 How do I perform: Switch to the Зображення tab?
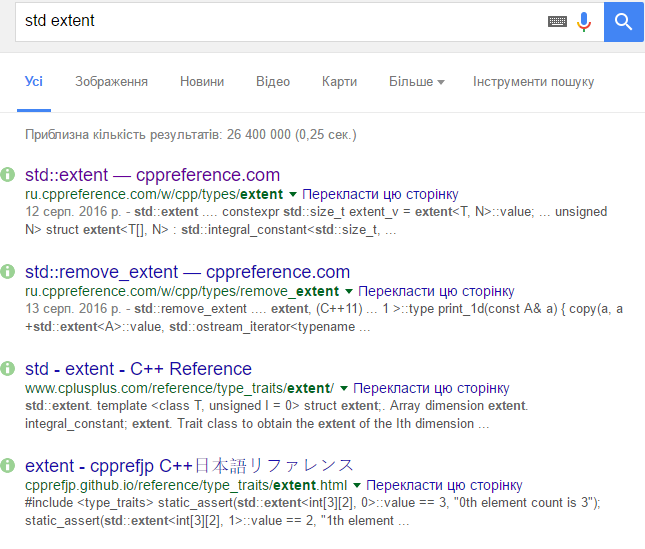pyautogui.click(x=111, y=82)
